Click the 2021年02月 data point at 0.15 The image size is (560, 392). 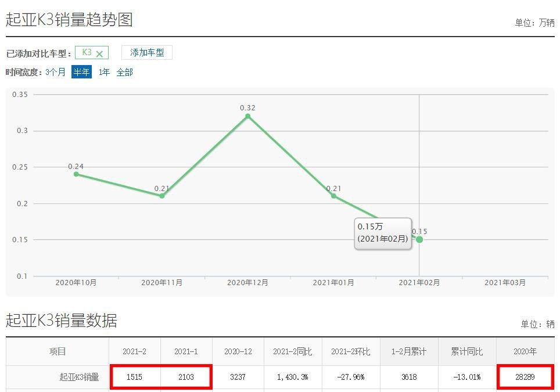(x=419, y=239)
